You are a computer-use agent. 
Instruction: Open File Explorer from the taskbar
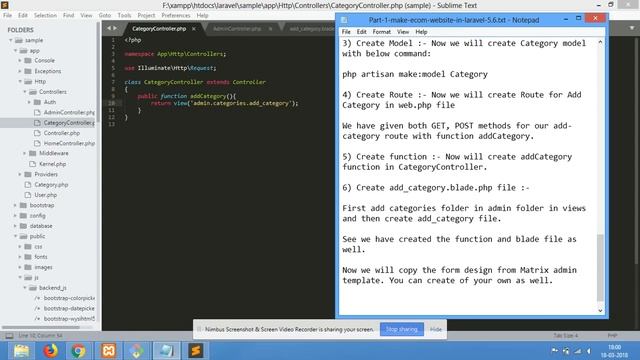(x=21, y=351)
